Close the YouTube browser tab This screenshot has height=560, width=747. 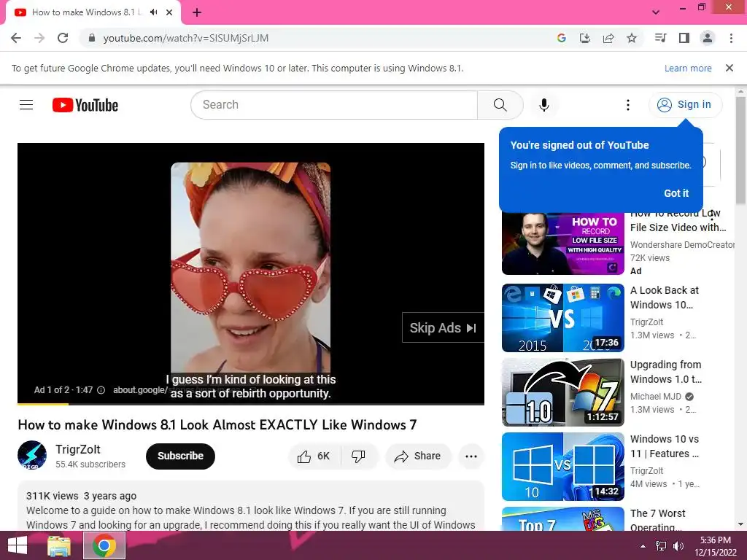[x=169, y=12]
